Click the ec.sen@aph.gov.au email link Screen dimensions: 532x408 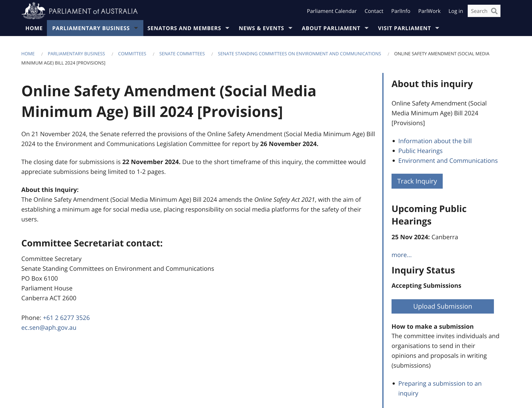(49, 327)
